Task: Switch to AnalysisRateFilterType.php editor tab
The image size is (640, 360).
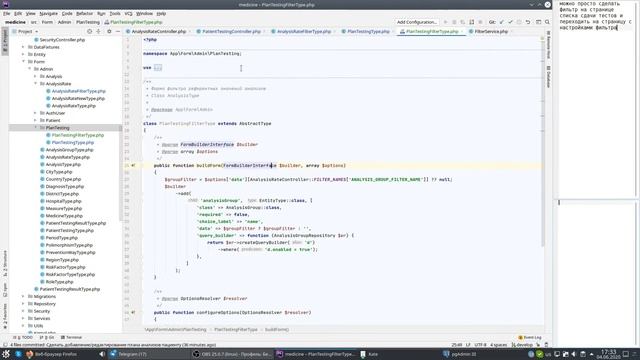Action: 304,31
